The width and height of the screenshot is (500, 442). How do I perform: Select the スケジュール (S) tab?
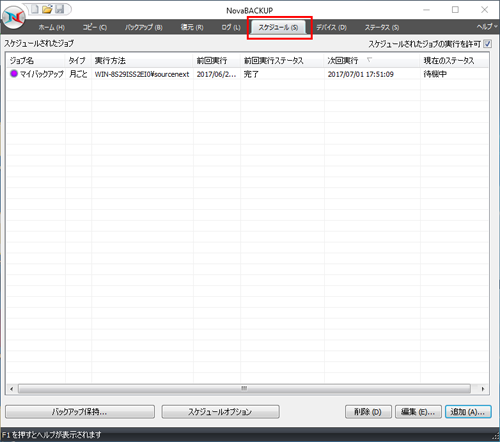278,27
